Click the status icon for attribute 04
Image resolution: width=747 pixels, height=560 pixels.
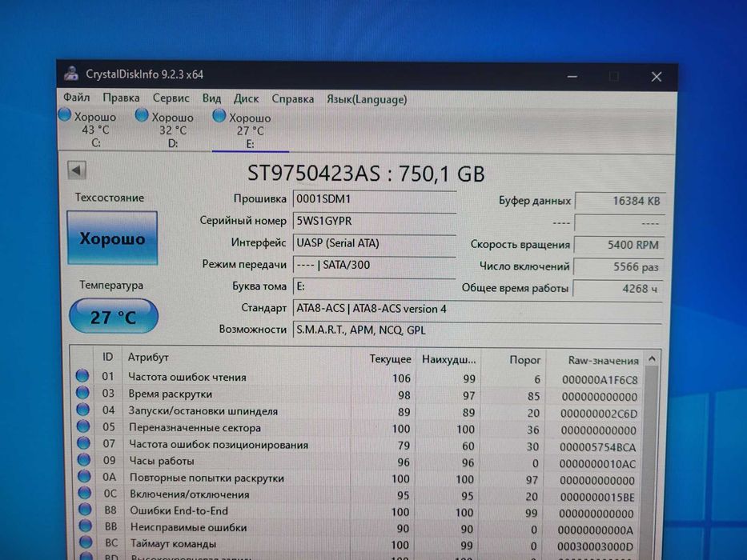(x=83, y=410)
